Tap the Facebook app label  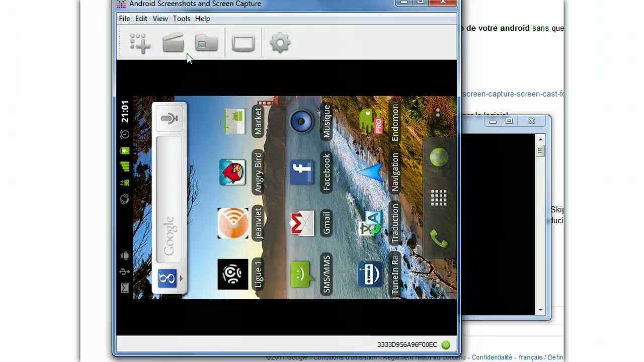[327, 172]
